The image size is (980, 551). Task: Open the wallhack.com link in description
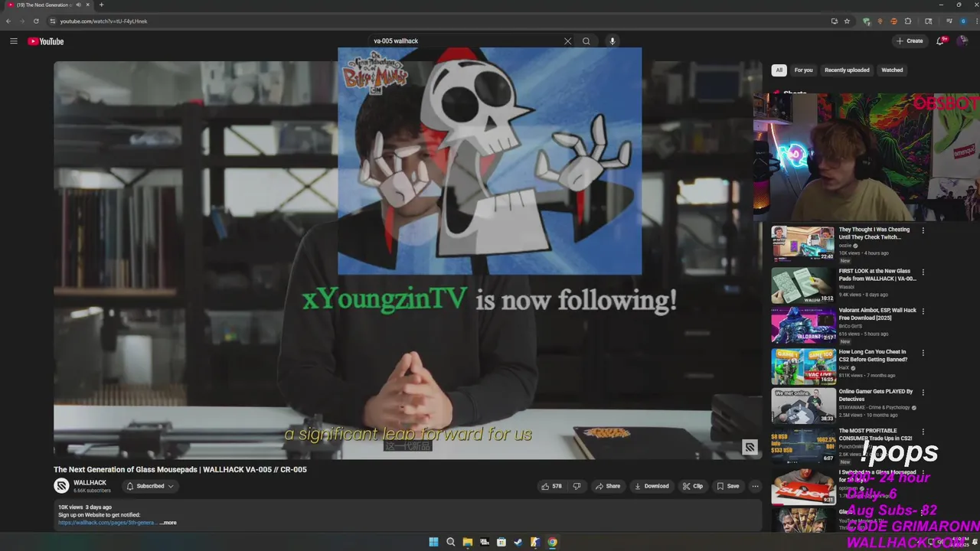[x=106, y=523]
